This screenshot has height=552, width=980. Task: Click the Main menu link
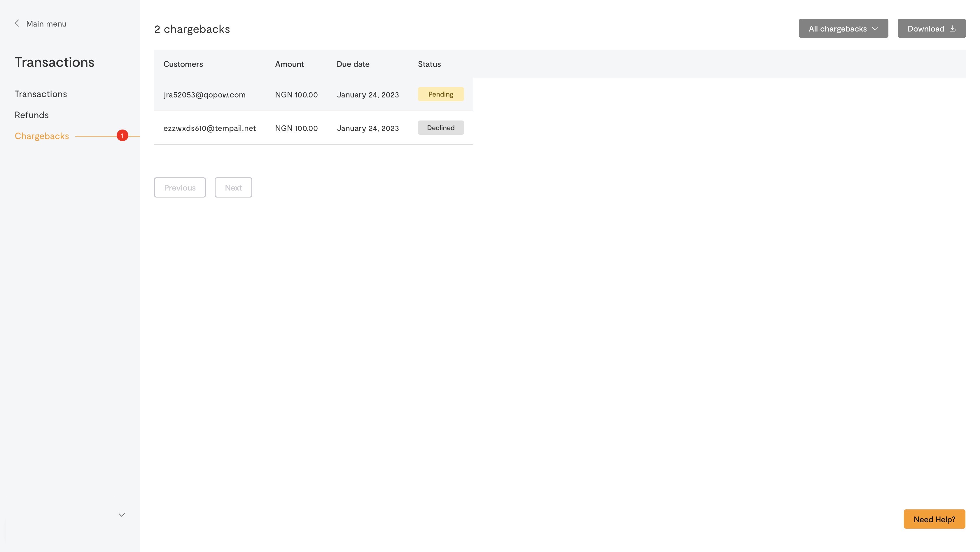coord(46,24)
